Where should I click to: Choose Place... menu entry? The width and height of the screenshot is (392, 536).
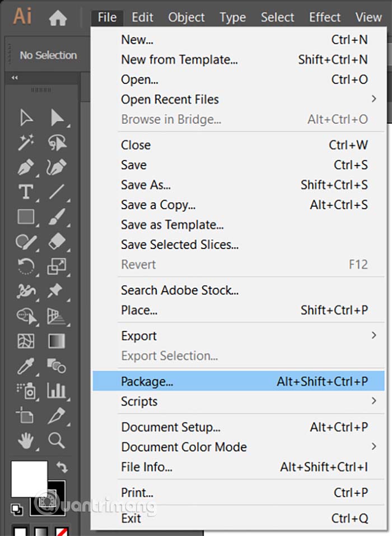click(x=239, y=310)
